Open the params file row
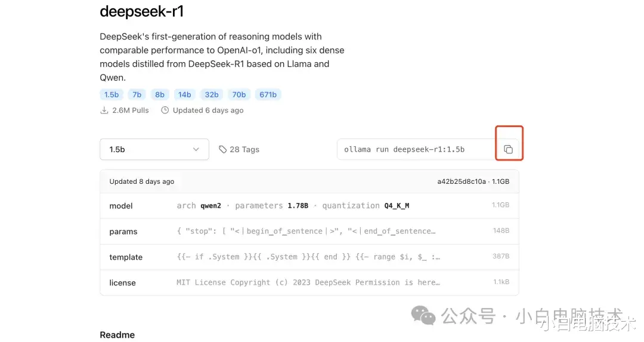Image resolution: width=644 pixels, height=342 pixels. (309, 232)
